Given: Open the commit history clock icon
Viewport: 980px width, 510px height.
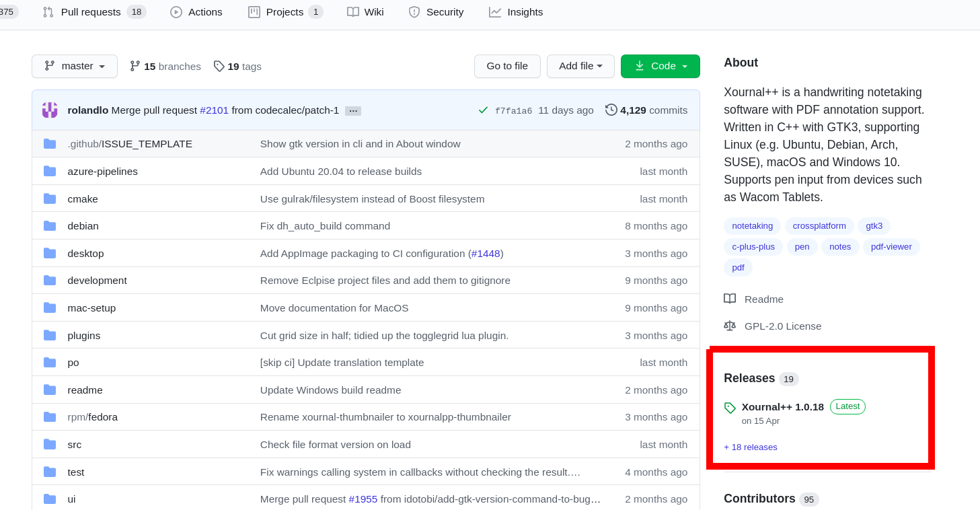Looking at the screenshot, I should (611, 110).
